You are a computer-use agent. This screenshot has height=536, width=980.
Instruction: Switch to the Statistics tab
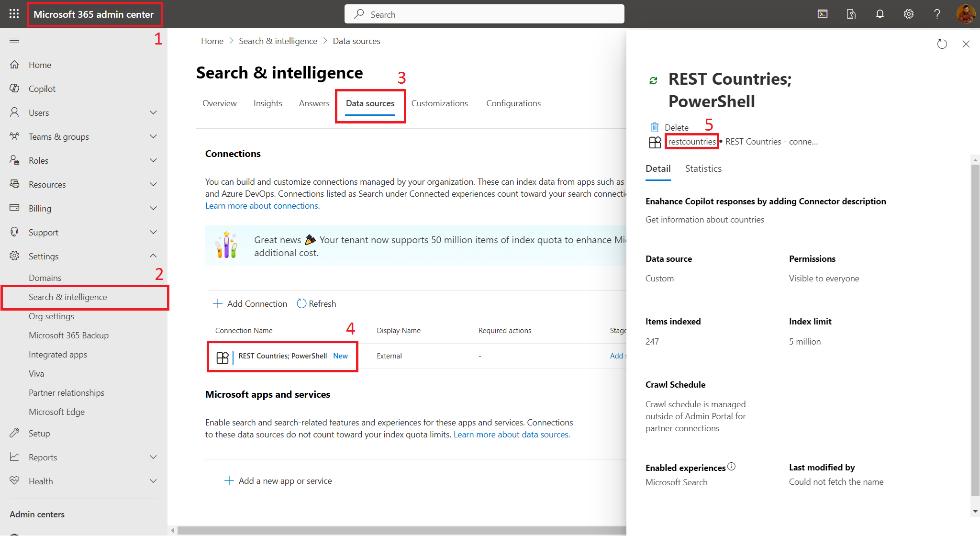pos(703,168)
